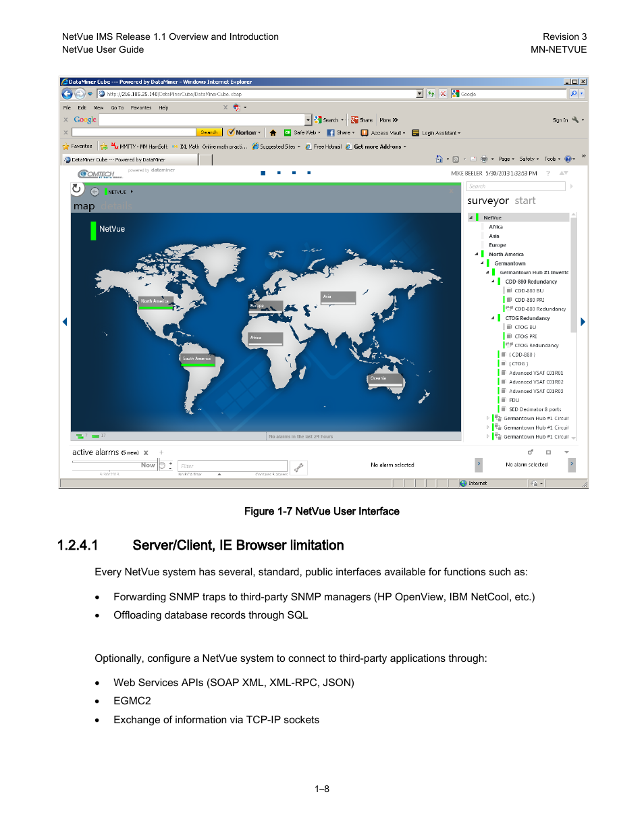The height and width of the screenshot is (834, 644).
Task: Open the IE File menu
Action: pyautogui.click(x=67, y=107)
